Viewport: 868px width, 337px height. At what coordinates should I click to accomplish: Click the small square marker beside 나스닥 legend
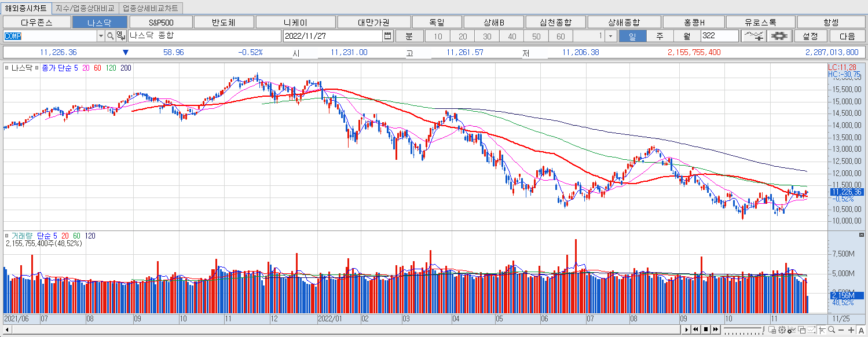[x=6, y=68]
